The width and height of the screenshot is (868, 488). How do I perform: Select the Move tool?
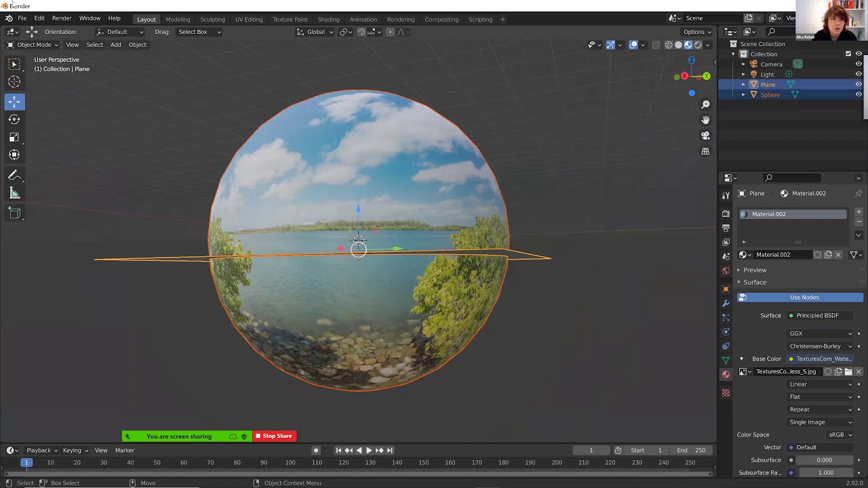(x=14, y=102)
